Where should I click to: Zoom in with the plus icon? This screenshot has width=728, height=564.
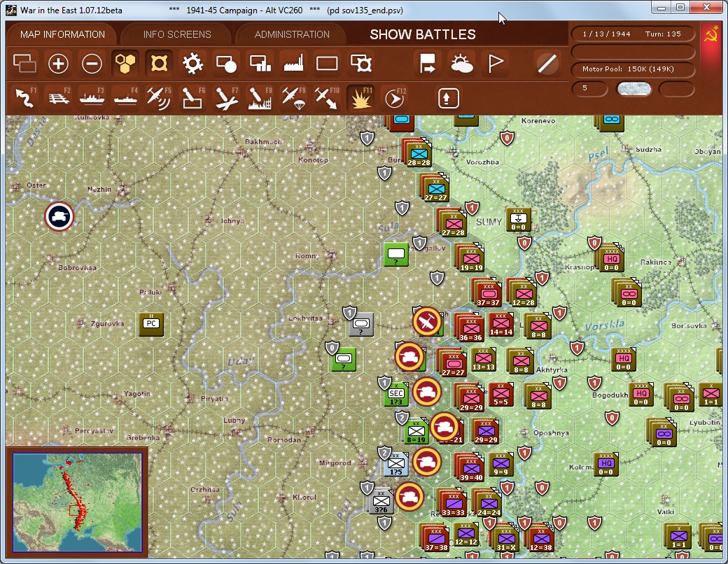click(59, 64)
